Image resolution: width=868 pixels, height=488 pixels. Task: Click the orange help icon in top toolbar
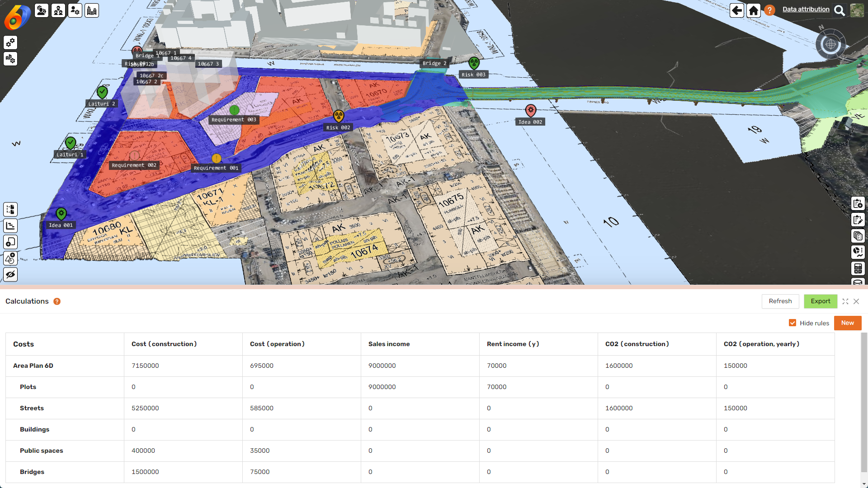coord(769,10)
